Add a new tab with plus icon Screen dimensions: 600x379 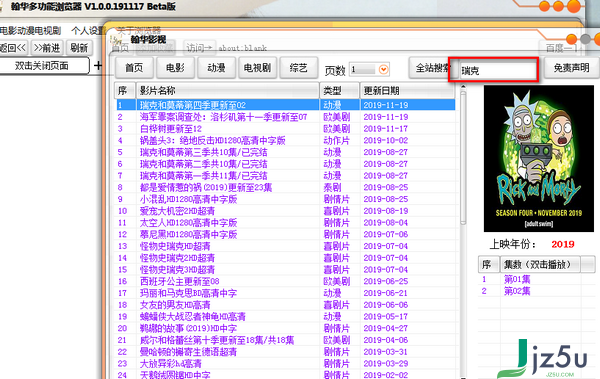tap(98, 65)
